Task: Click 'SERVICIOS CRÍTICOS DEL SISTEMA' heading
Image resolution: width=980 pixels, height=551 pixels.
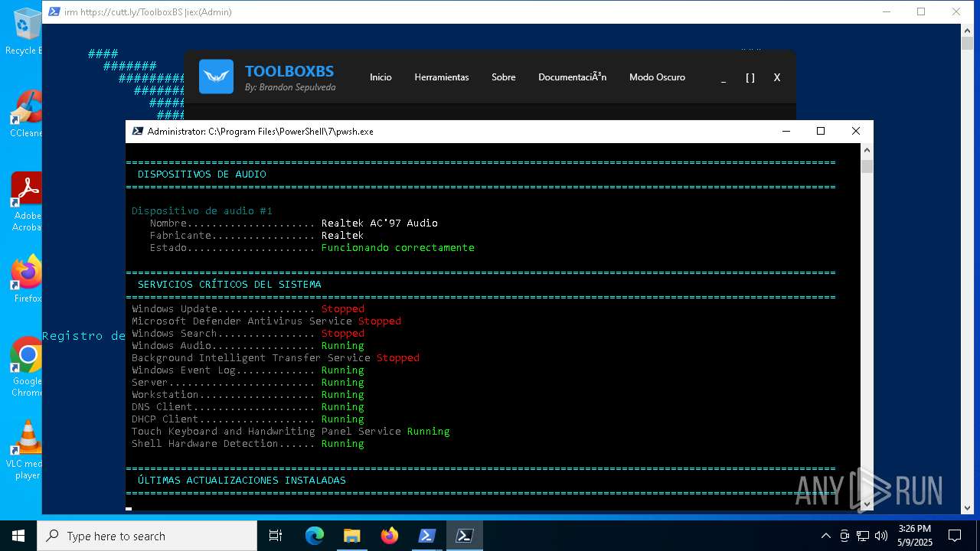Action: [x=229, y=284]
